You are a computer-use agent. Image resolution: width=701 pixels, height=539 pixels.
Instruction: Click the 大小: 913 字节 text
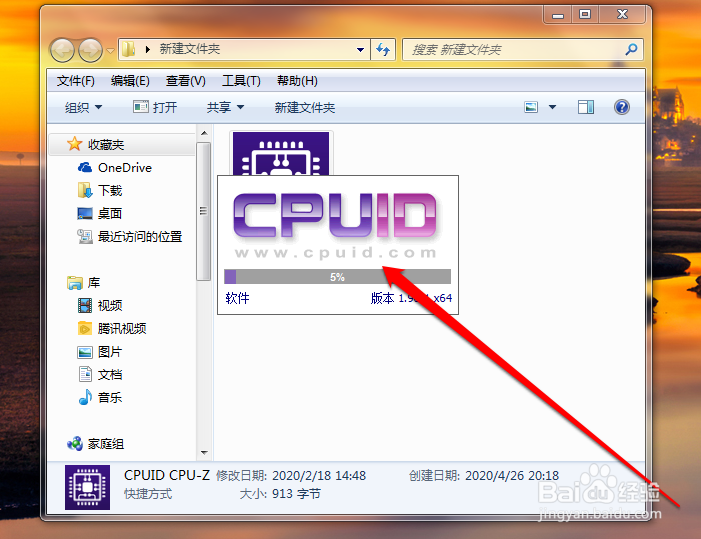click(280, 494)
